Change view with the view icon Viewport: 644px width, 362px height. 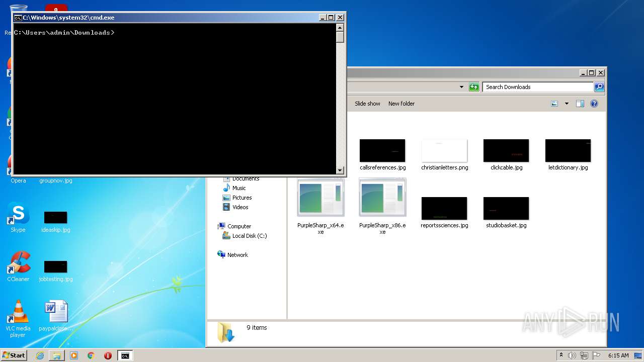pyautogui.click(x=554, y=104)
